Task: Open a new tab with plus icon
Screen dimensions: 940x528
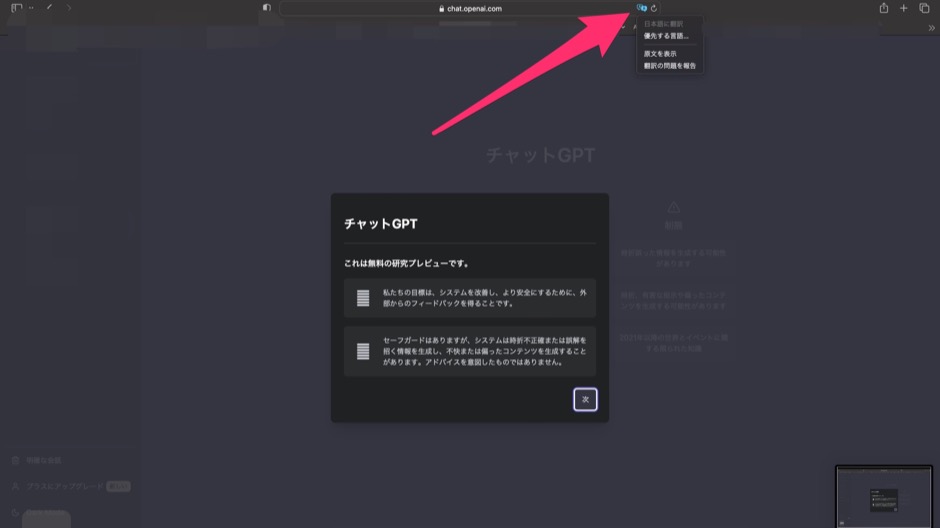Action: coord(903,8)
